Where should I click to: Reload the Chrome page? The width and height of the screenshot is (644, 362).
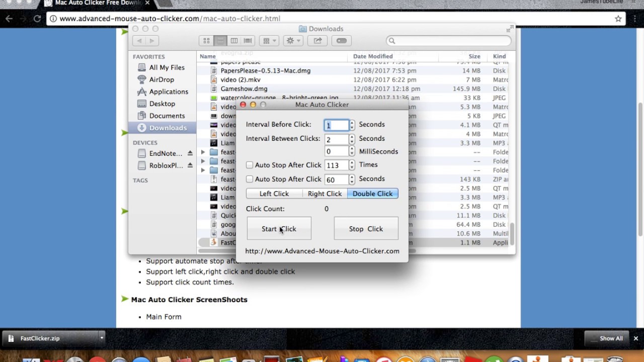tap(37, 19)
